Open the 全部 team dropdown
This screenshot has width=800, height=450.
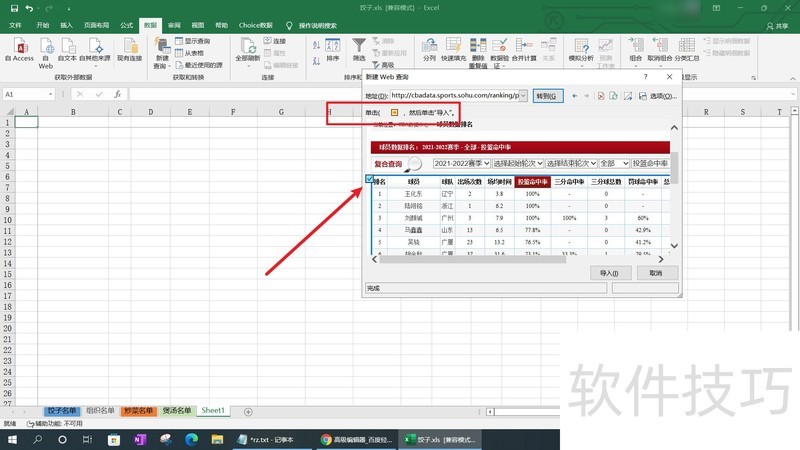pos(614,163)
